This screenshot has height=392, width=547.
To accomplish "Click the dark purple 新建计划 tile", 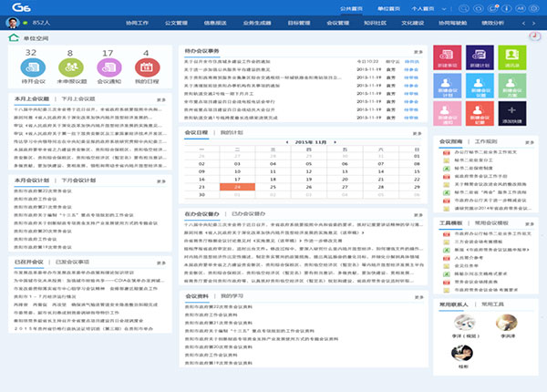I will tap(480, 57).
